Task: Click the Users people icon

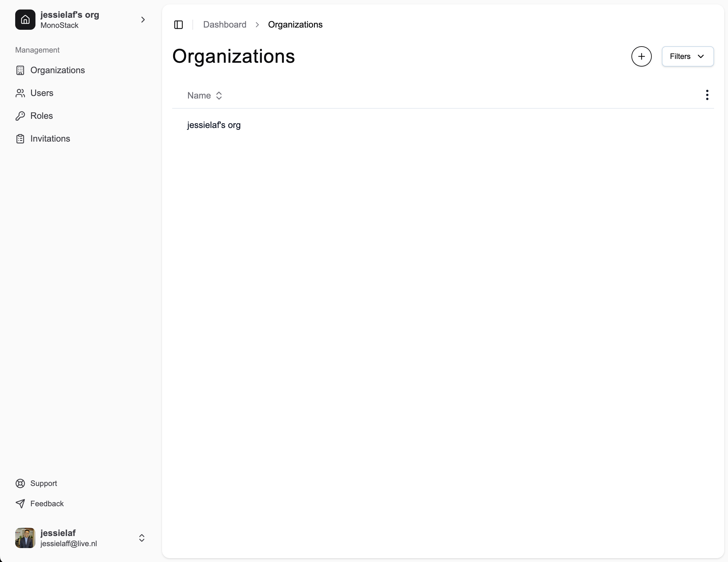Action: click(20, 93)
